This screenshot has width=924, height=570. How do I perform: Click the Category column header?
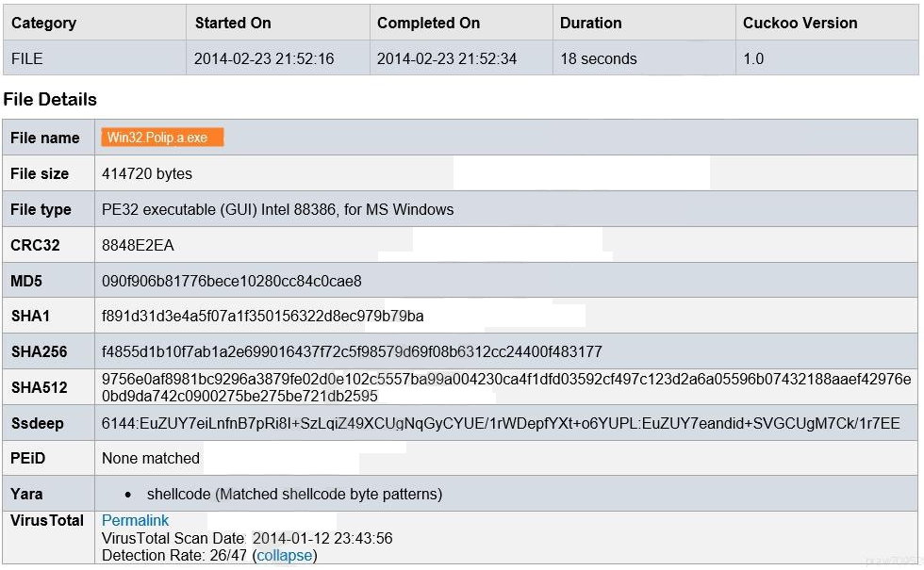43,23
